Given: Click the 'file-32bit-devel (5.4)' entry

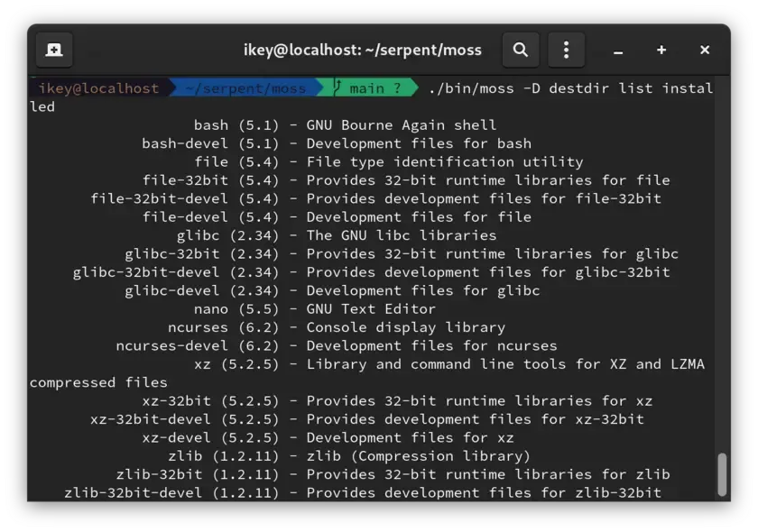Looking at the screenshot, I should point(185,198).
